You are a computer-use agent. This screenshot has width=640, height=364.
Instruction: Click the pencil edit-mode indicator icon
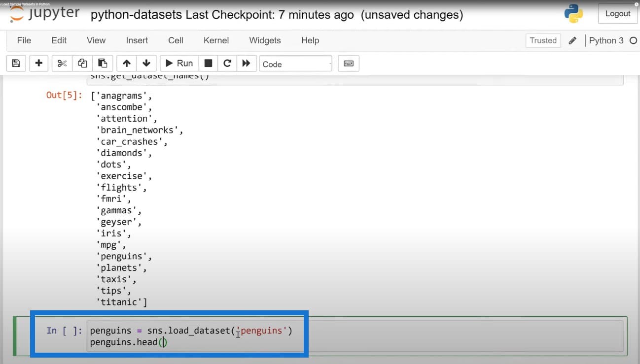pos(572,41)
